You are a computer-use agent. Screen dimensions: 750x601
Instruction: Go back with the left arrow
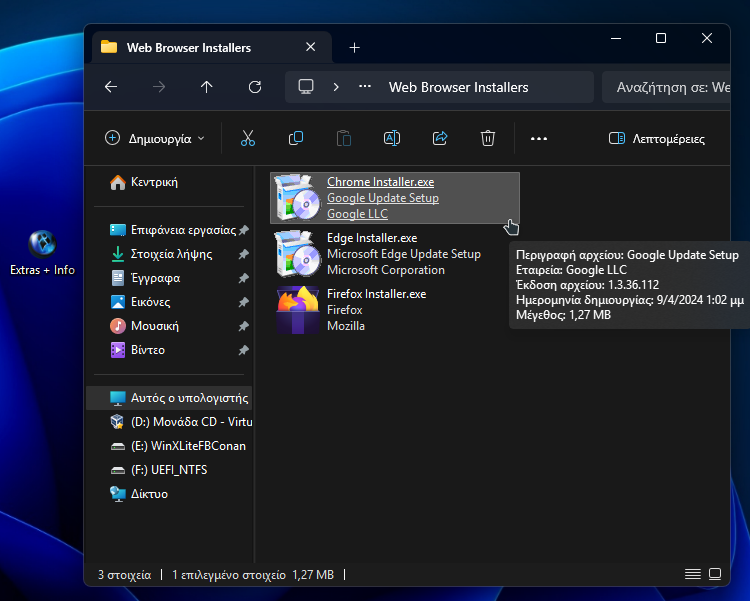[111, 87]
